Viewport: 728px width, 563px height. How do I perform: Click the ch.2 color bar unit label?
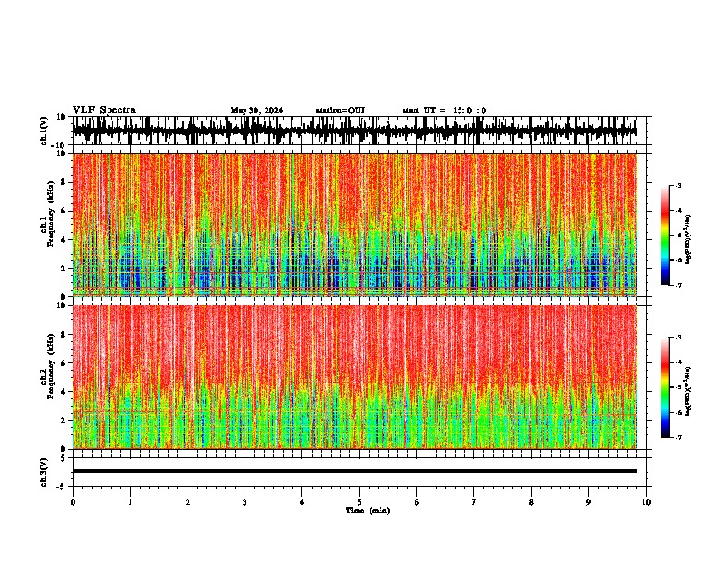coord(688,391)
